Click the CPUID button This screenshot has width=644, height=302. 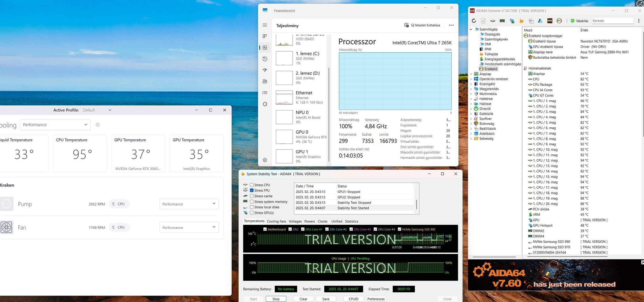tap(354, 299)
